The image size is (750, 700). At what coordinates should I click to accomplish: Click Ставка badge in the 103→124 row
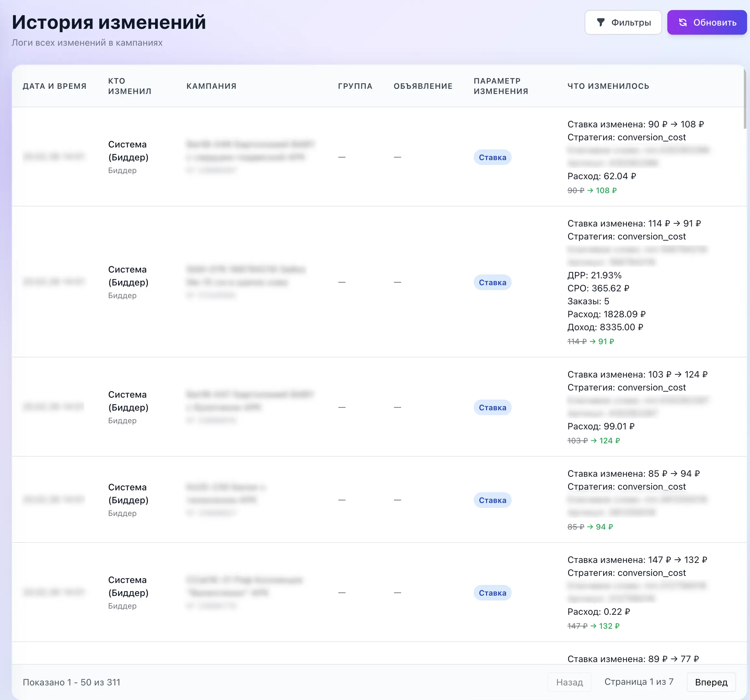pyautogui.click(x=492, y=408)
